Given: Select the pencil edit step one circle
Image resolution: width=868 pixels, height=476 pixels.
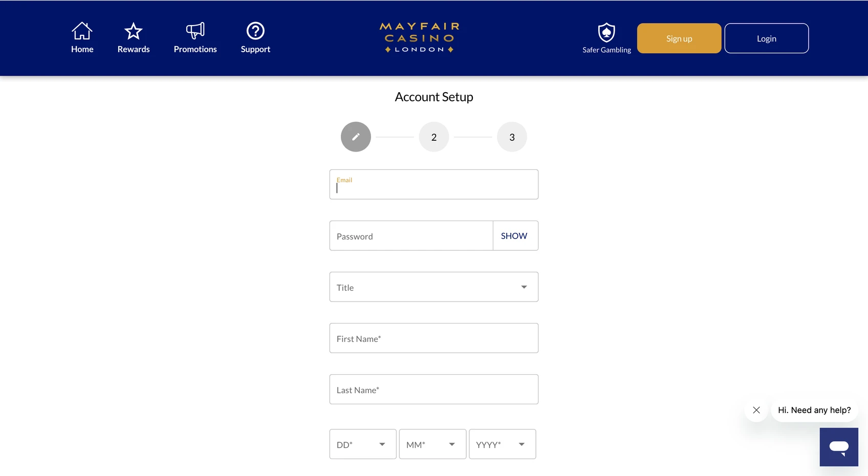Looking at the screenshot, I should (356, 137).
